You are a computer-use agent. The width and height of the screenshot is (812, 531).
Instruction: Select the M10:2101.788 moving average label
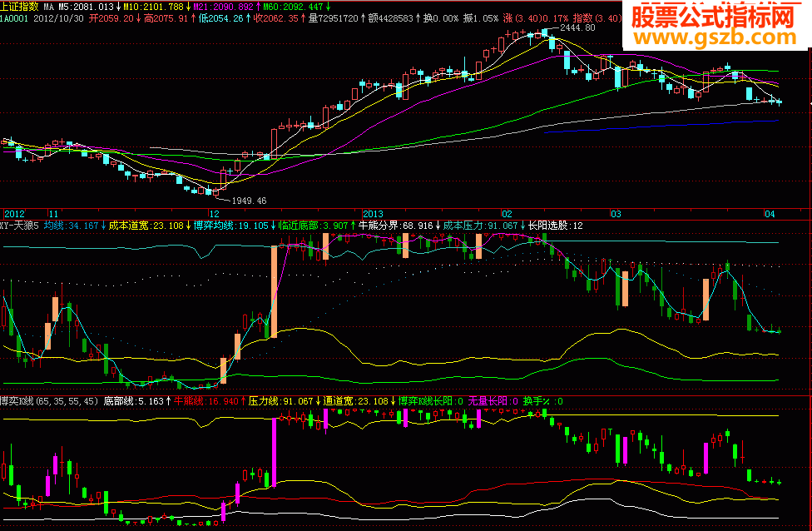(x=153, y=7)
